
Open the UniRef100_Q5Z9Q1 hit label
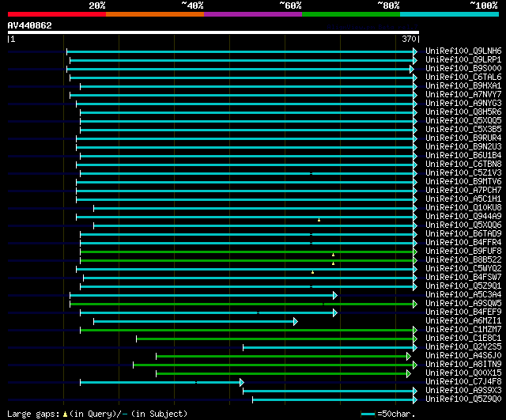click(x=463, y=286)
